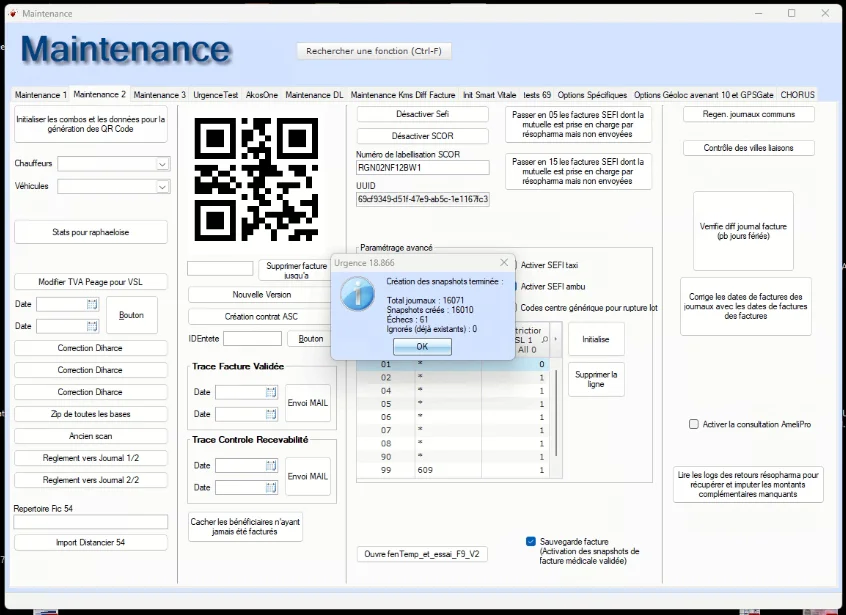Open calendar of first Trace Controle Recevabilité date
The image size is (846, 615).
coord(271,465)
